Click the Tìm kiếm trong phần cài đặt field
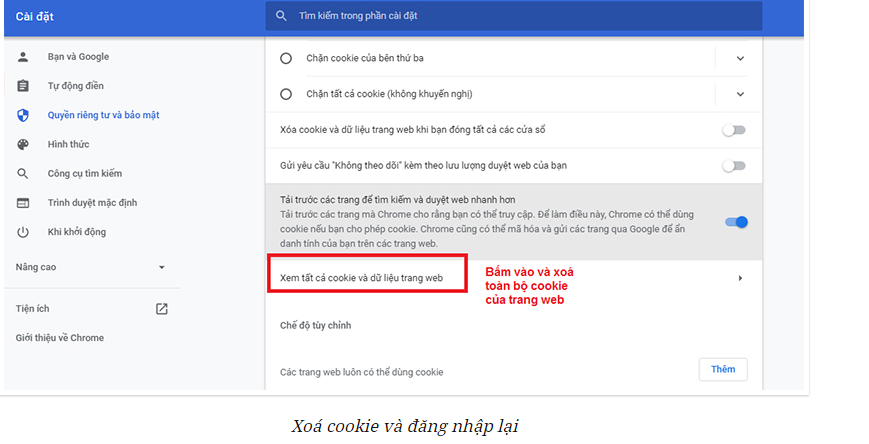Viewport: 869px width, 444px height. (x=514, y=16)
